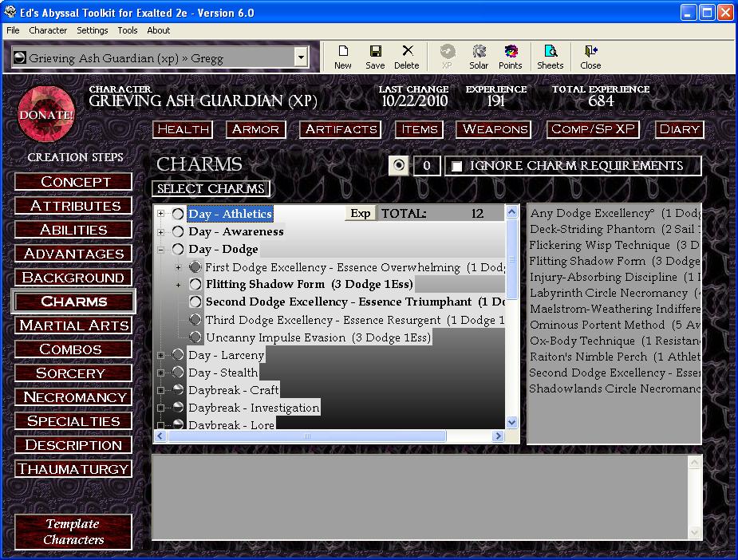Select the Day - Athletics radio circle

(178, 214)
